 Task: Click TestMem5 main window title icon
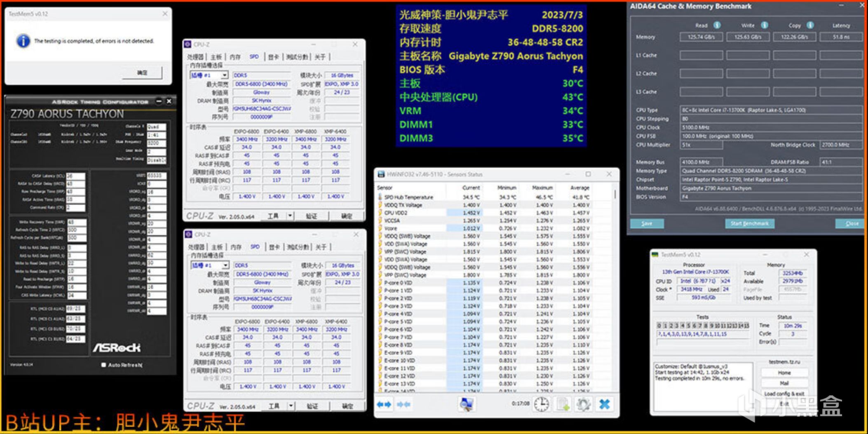[655, 255]
